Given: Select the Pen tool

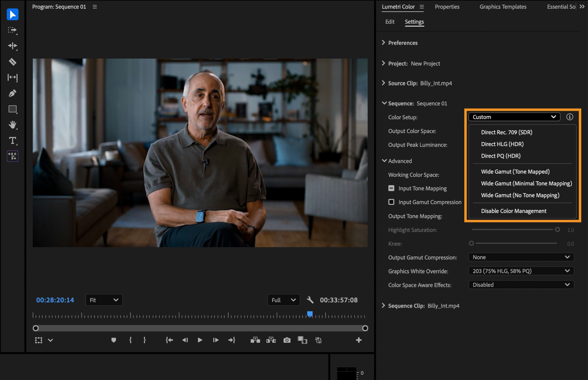Looking at the screenshot, I should (13, 93).
